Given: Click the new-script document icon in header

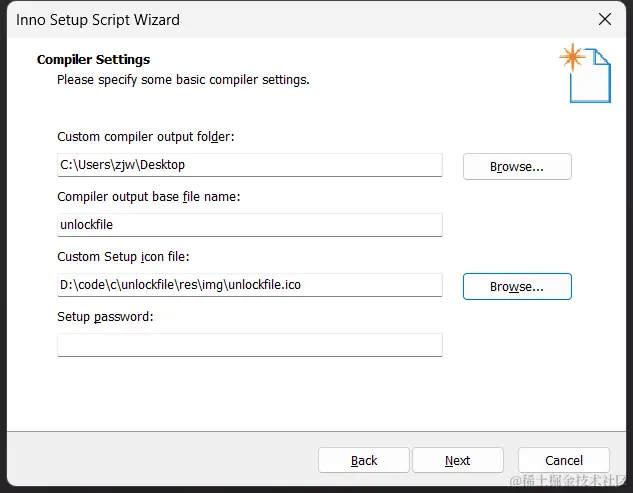Looking at the screenshot, I should (x=586, y=73).
